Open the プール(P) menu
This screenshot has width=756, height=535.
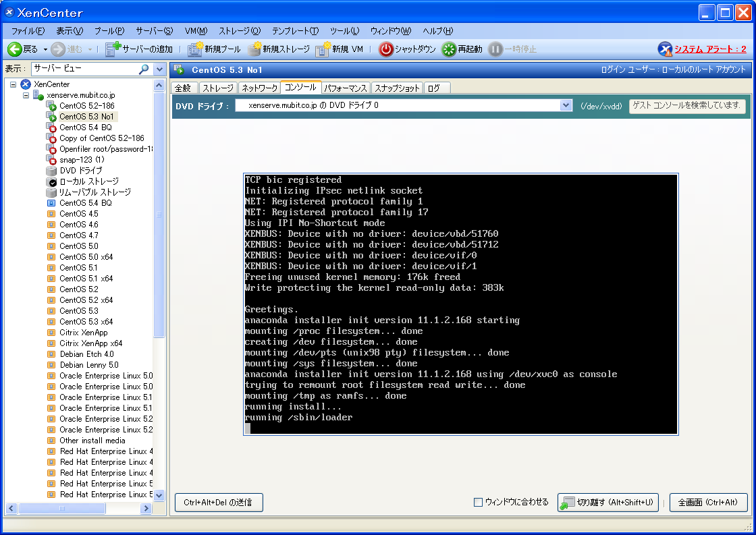pyautogui.click(x=109, y=31)
